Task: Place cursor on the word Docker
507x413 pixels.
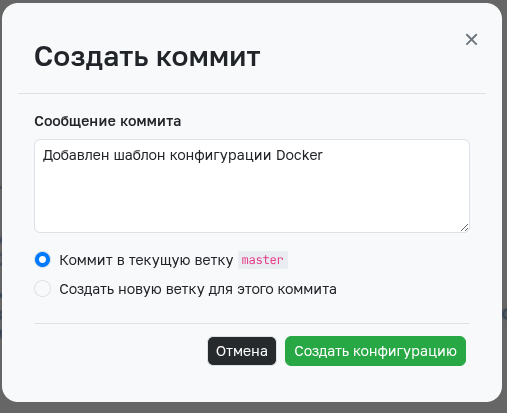Action: click(299, 155)
